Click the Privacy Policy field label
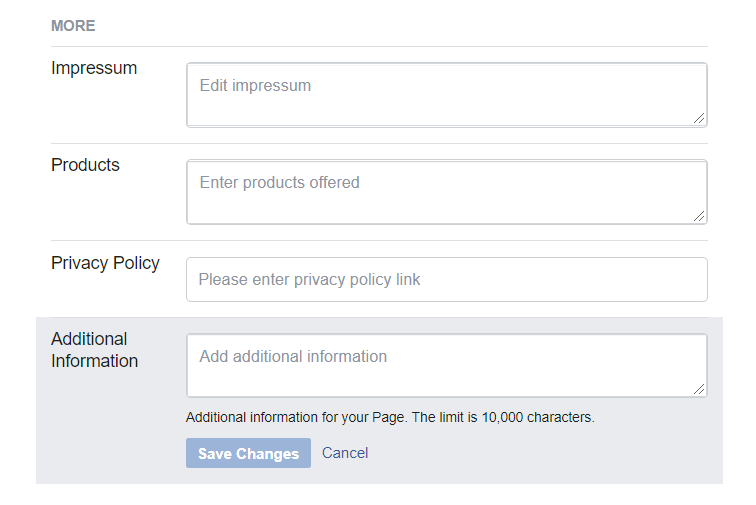756x505 pixels. (105, 263)
